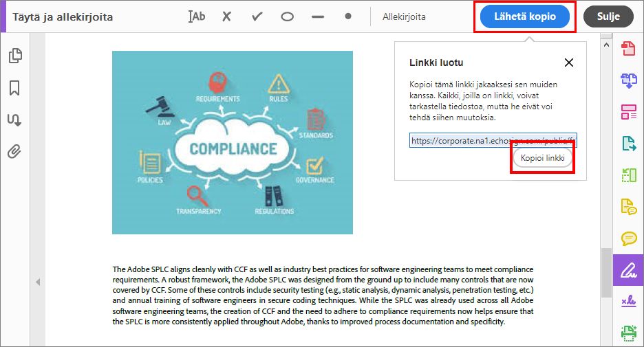Click the Sulje button
Image resolution: width=644 pixels, height=347 pixels.
pyautogui.click(x=608, y=16)
